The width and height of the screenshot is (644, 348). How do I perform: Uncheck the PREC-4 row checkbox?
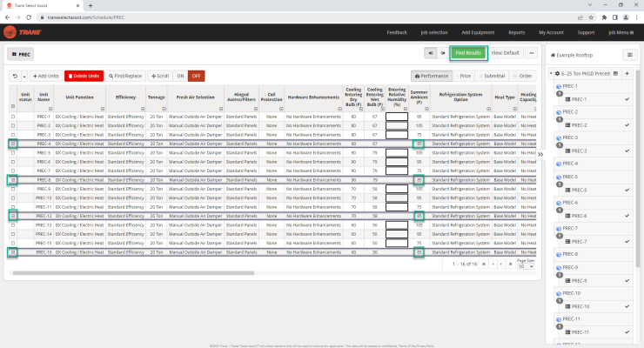coord(13,144)
